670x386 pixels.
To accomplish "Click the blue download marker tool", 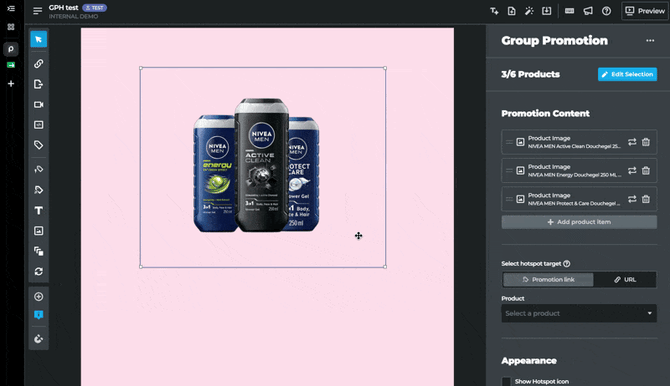I will [x=38, y=315].
